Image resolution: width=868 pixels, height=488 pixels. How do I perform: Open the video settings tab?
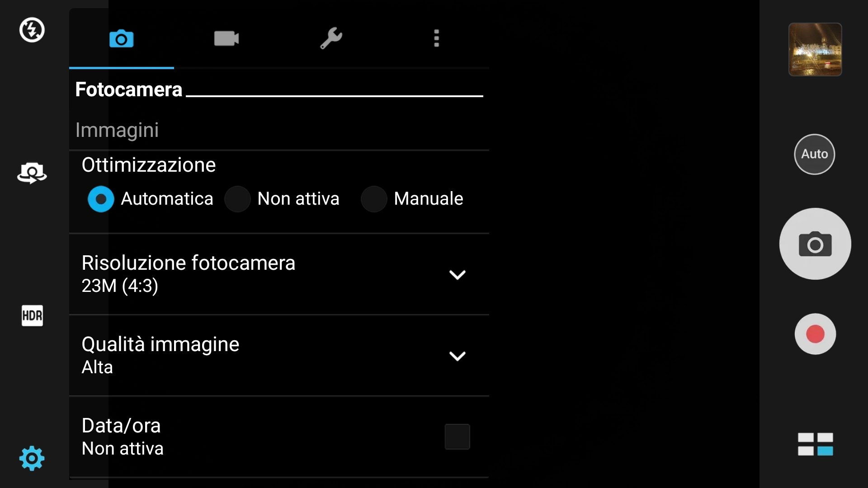point(226,38)
